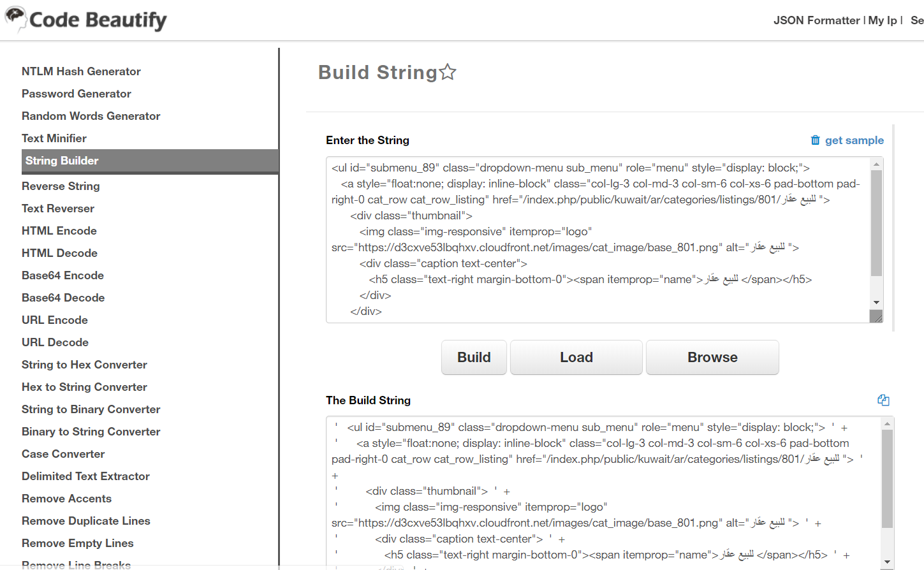Open the get sample link
This screenshot has width=924, height=570.
854,140
